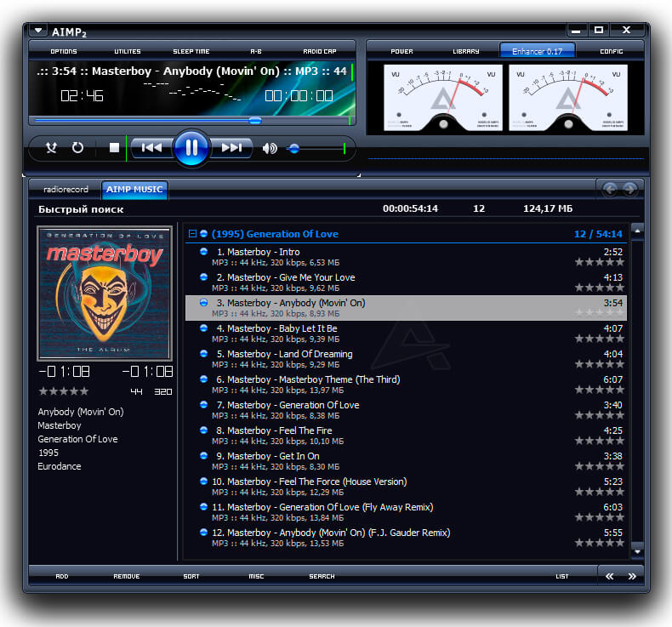Select track 4 Baby Let It Be

point(406,333)
